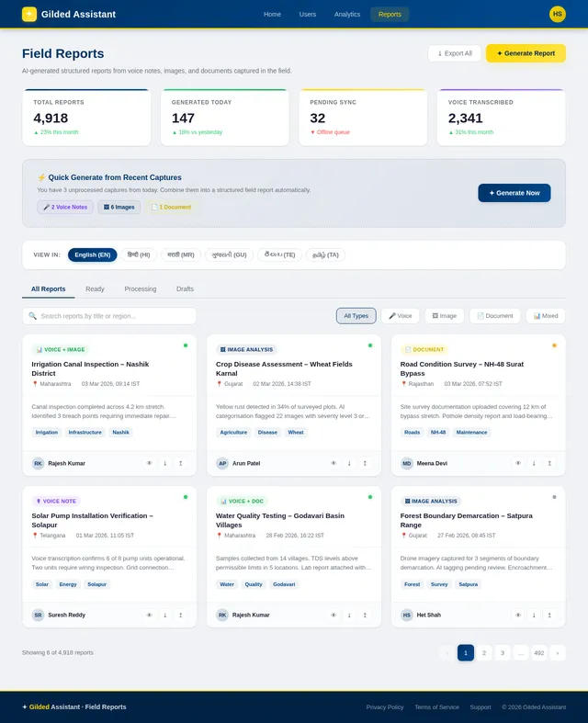View the Irrigation Canal Inspection report (eye icon)
The width and height of the screenshot is (588, 723).
pyautogui.click(x=150, y=463)
